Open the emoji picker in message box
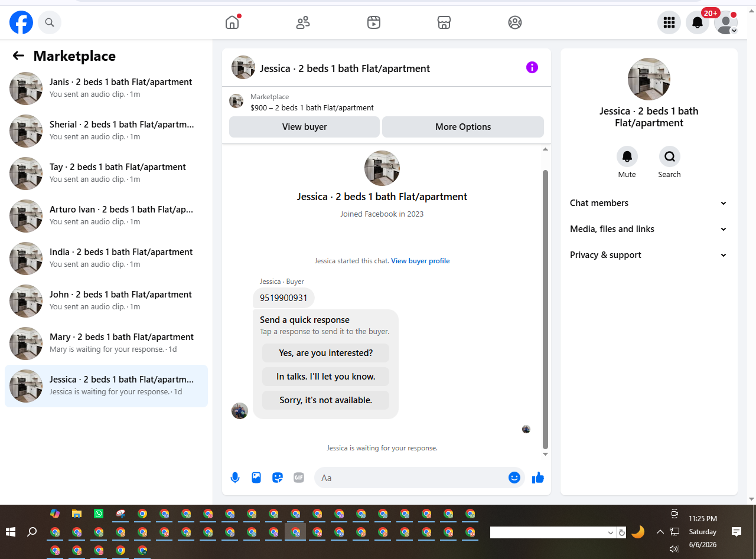Screen dimensions: 756x559 pos(514,478)
